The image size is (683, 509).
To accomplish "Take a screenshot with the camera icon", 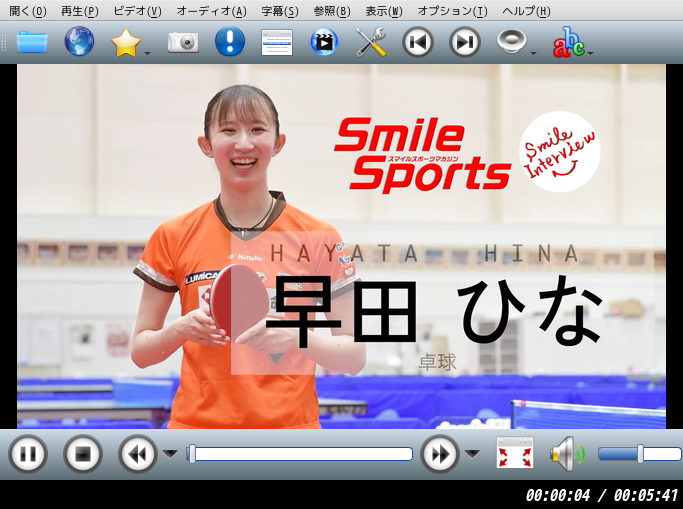I will point(183,43).
